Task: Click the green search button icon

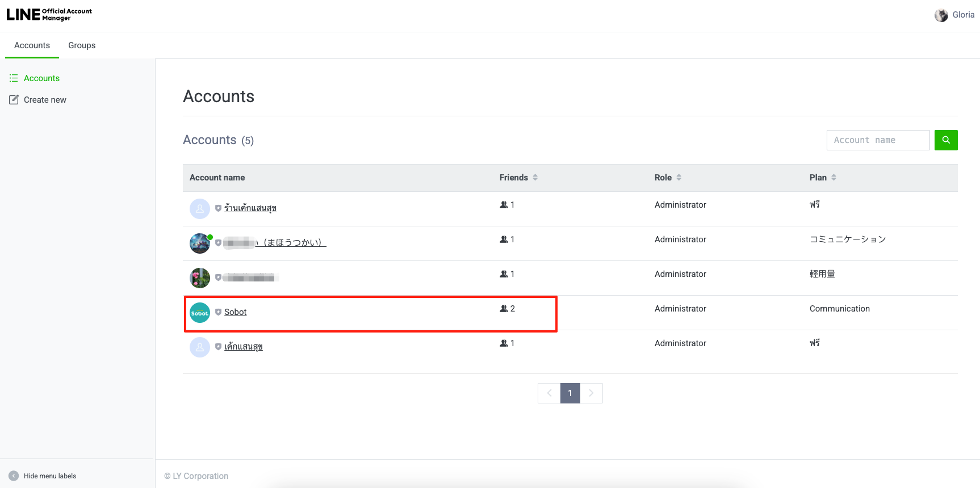Action: [946, 140]
